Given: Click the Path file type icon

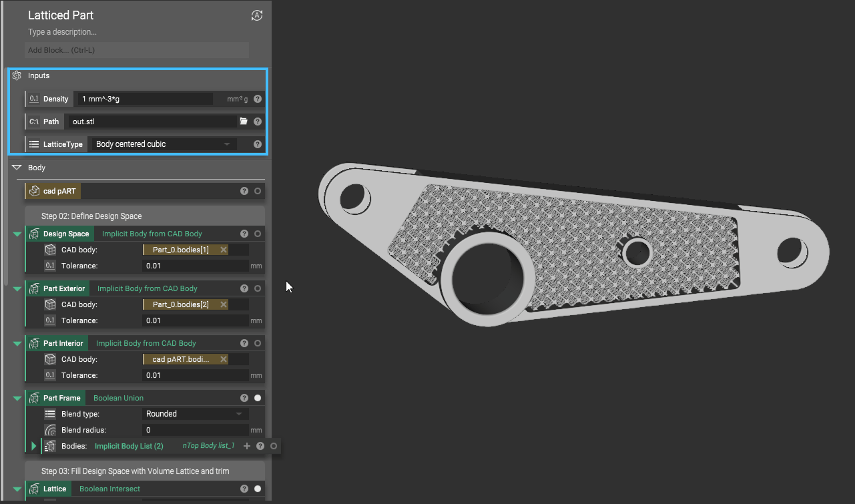Looking at the screenshot, I should pyautogui.click(x=34, y=121).
